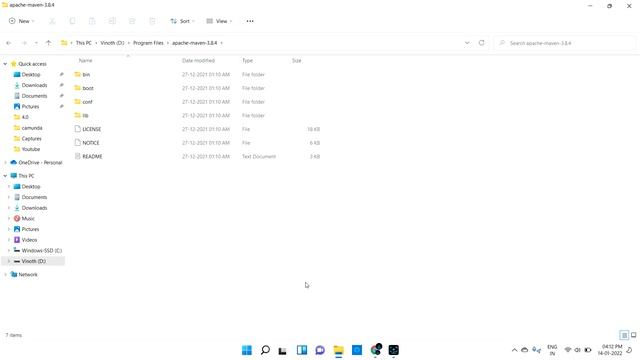Sort by the Size column header
The image size is (640, 360).
(x=297, y=60)
